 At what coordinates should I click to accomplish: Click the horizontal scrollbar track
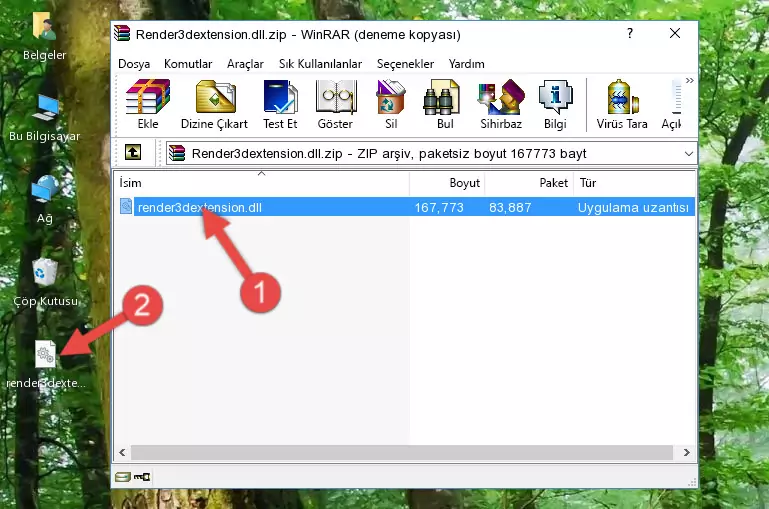click(x=402, y=453)
